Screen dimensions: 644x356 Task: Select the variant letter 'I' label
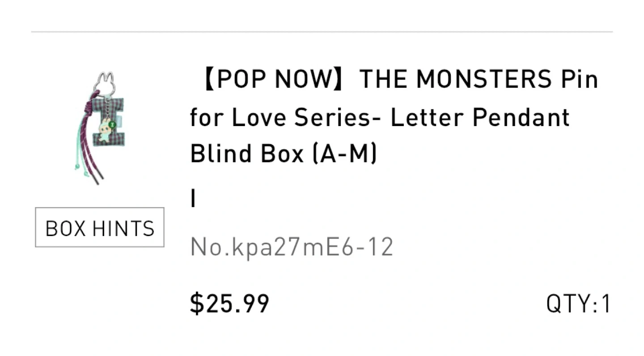193,199
